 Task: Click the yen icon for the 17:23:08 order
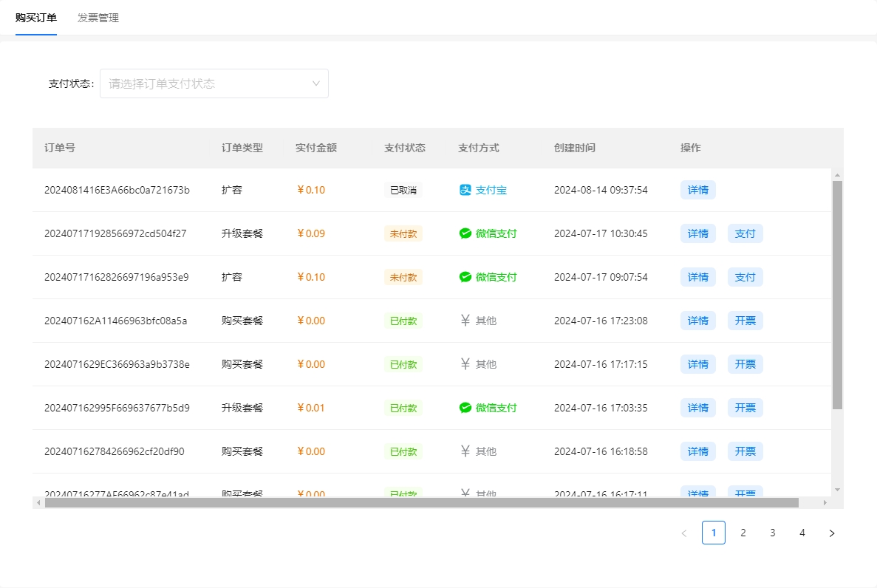465,321
